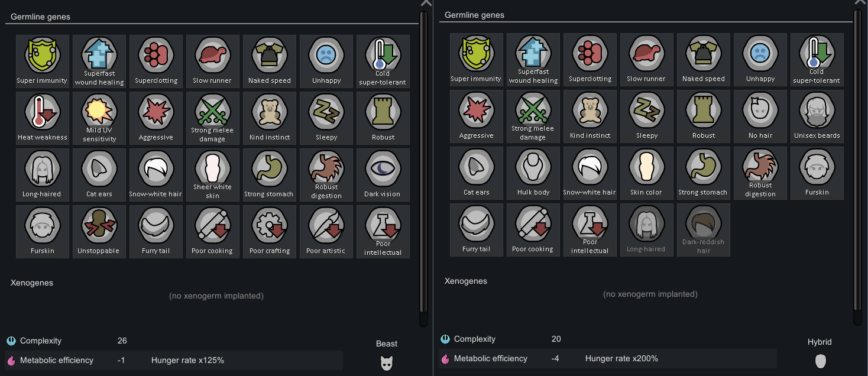The height and width of the screenshot is (376, 868).
Task: Click the Mild UV sensitivity gene
Action: pos(99,118)
